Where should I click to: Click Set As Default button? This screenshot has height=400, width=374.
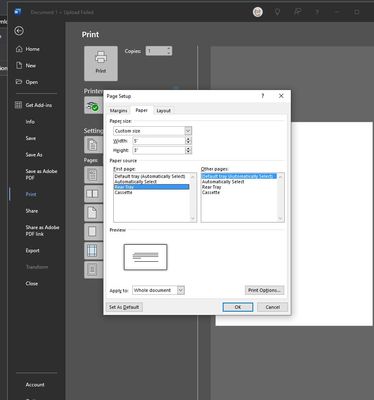tap(124, 307)
